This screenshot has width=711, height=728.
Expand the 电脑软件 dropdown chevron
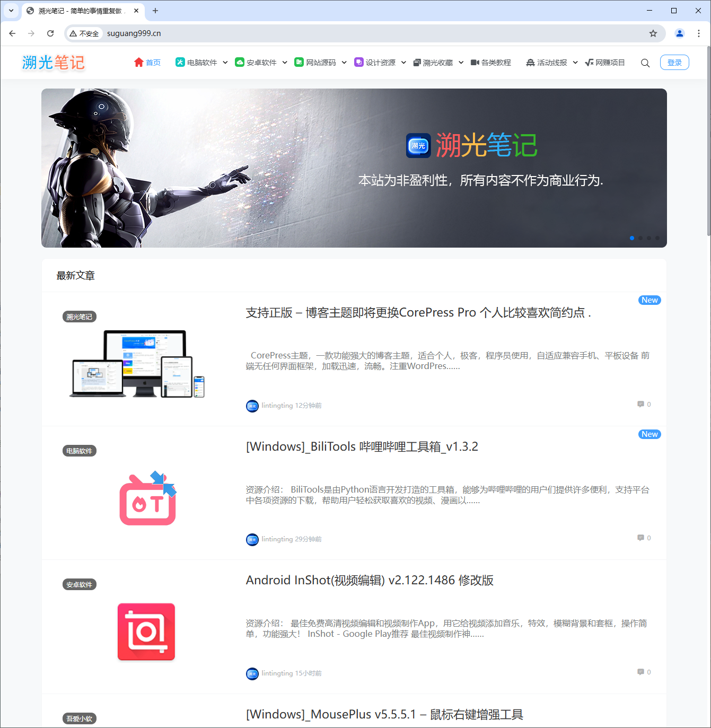click(x=225, y=63)
